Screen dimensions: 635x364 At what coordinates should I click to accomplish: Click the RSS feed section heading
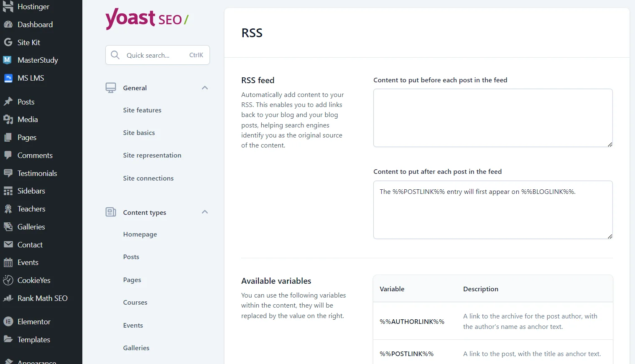(258, 80)
